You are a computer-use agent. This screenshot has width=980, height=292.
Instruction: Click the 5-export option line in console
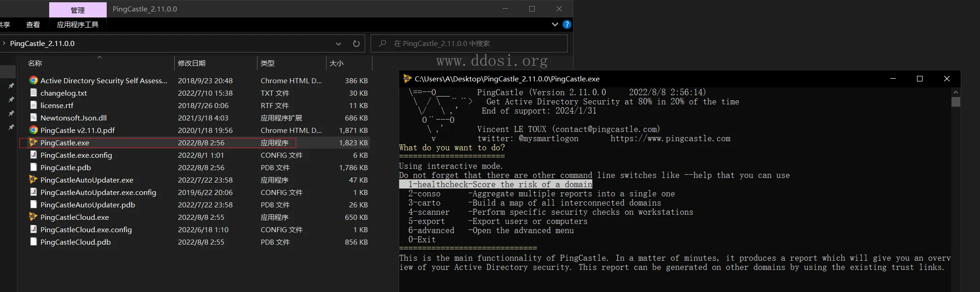498,221
